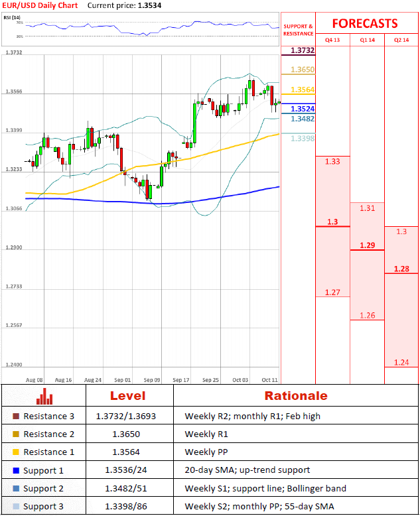Screen dimensions: 420x516
Task: Click the bold 1.29 value in Q1 14 forecast
Action: click(x=368, y=245)
